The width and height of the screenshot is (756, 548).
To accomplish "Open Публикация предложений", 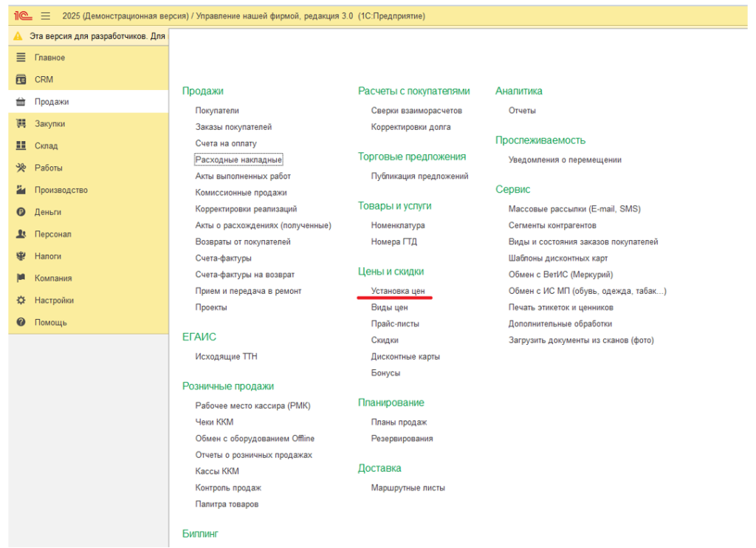I will click(419, 176).
